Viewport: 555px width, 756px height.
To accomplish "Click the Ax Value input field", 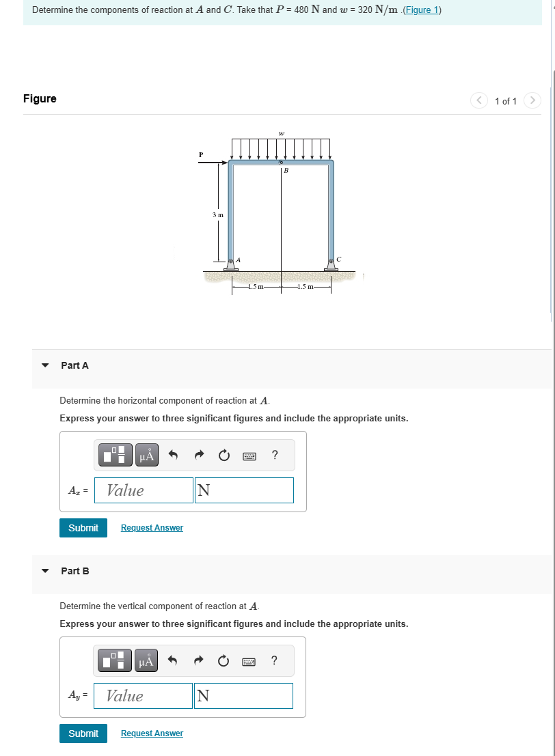I will [143, 490].
